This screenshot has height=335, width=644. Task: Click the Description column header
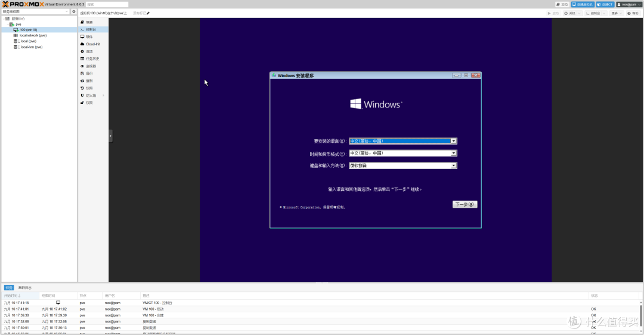coord(365,296)
